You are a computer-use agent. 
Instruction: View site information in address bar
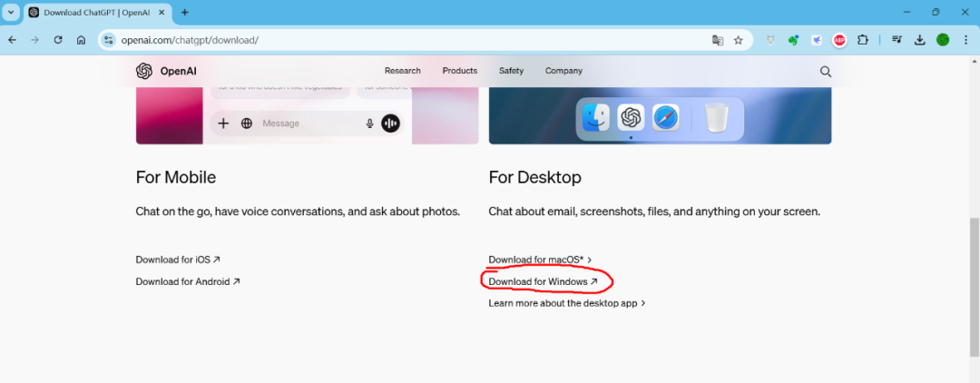[109, 40]
